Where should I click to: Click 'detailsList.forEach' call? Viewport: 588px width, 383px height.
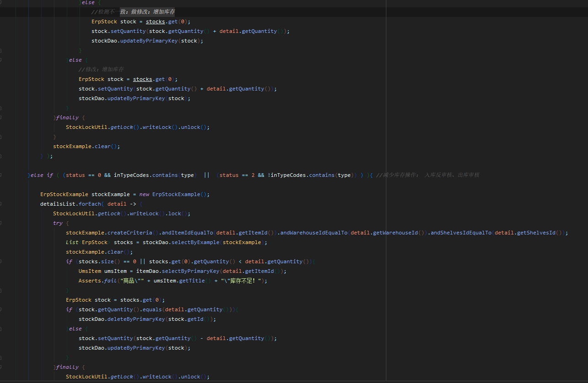[x=70, y=204]
